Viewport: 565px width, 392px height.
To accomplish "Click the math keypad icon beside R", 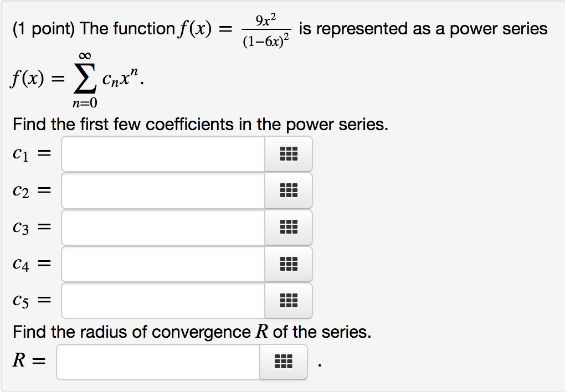I will (x=282, y=362).
